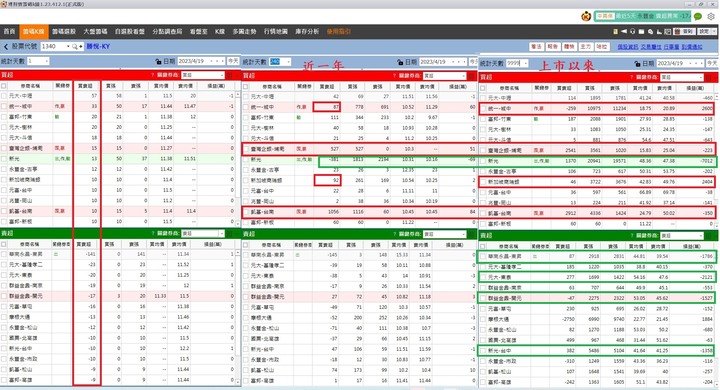Click the back arrow beside 股票代號
This screenshot has height=390, width=720.
point(6,46)
